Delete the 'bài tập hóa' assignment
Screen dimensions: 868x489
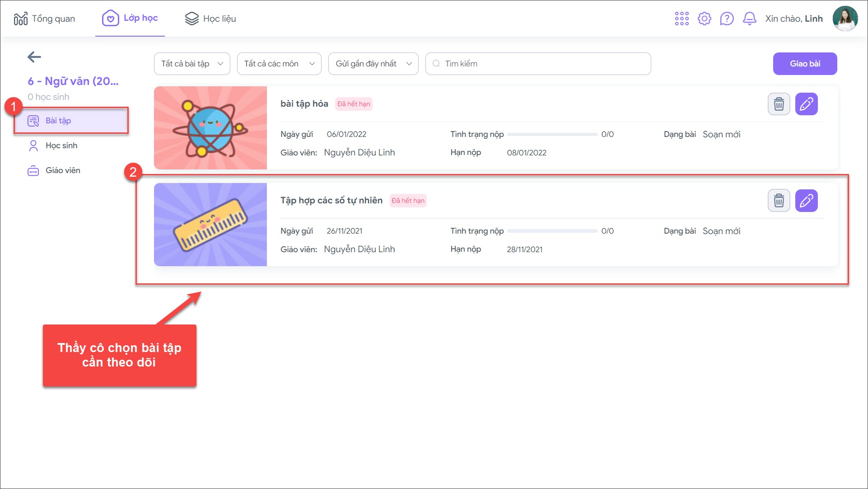tap(779, 104)
